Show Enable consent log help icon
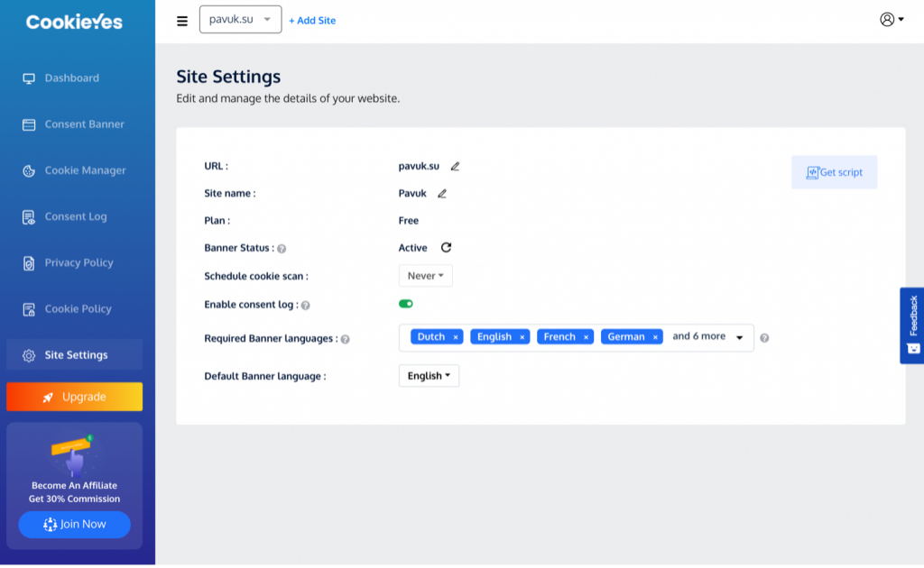 pyautogui.click(x=305, y=306)
